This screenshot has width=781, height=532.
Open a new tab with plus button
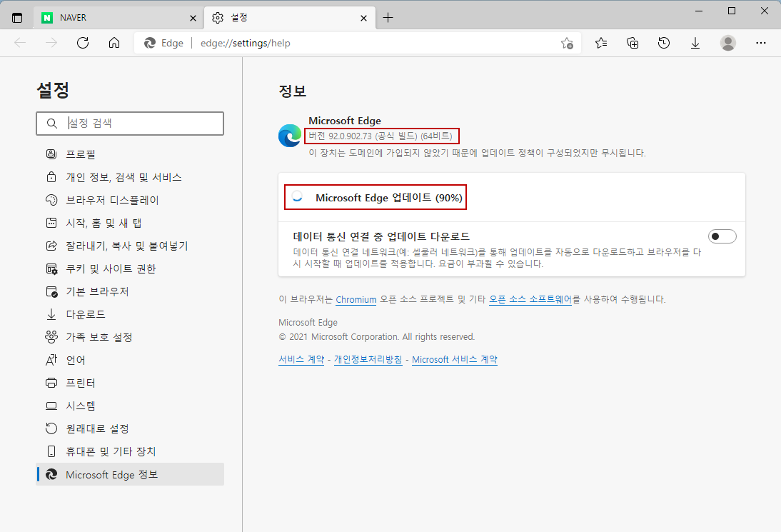point(388,18)
